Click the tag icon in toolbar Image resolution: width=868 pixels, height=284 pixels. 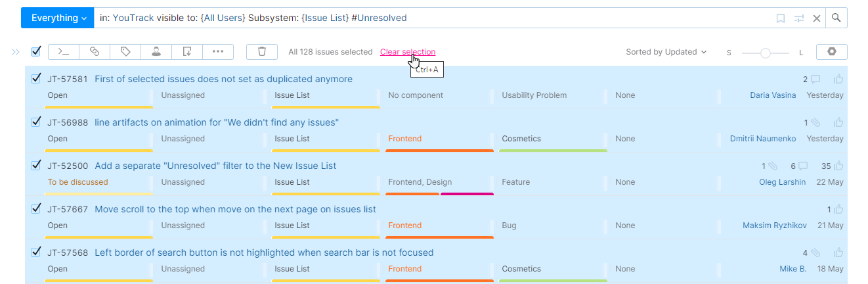point(125,52)
